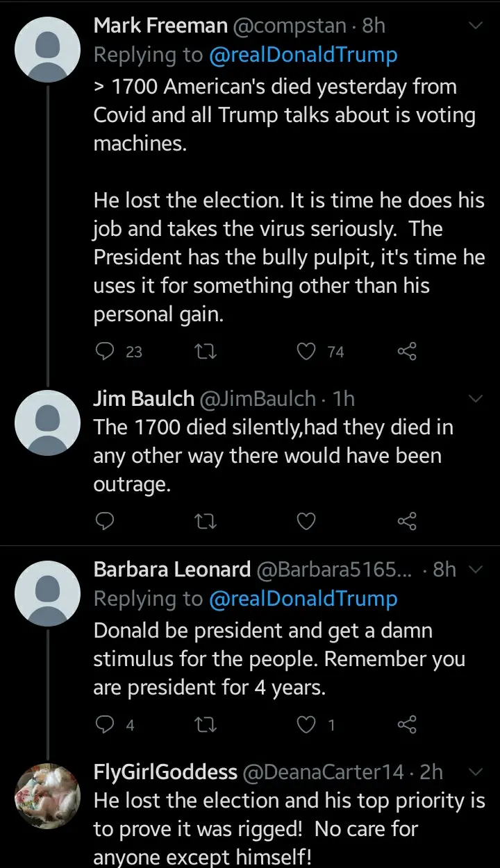Image resolution: width=500 pixels, height=868 pixels.
Task: Retweet Jim Baulch's tweet
Action: [x=207, y=520]
